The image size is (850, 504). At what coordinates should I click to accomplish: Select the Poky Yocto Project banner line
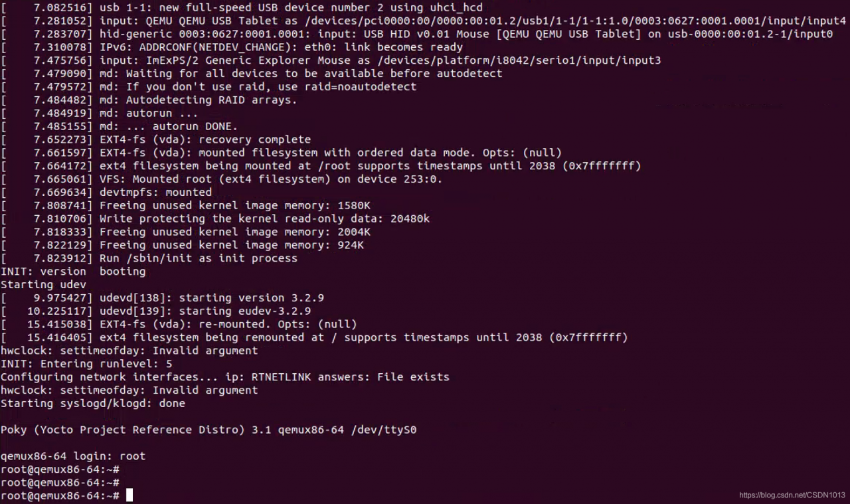coord(209,430)
